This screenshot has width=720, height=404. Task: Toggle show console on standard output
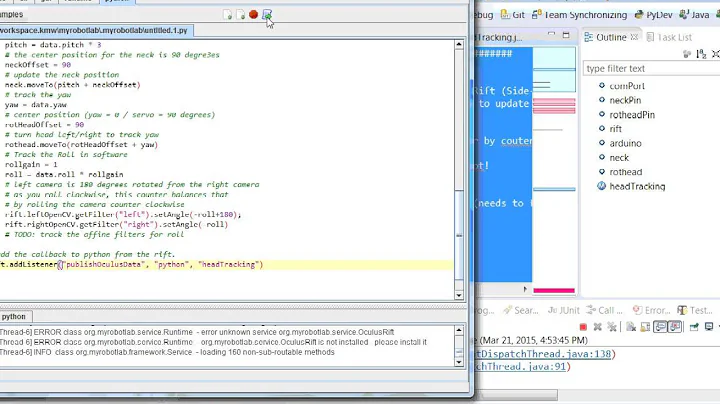point(660,327)
